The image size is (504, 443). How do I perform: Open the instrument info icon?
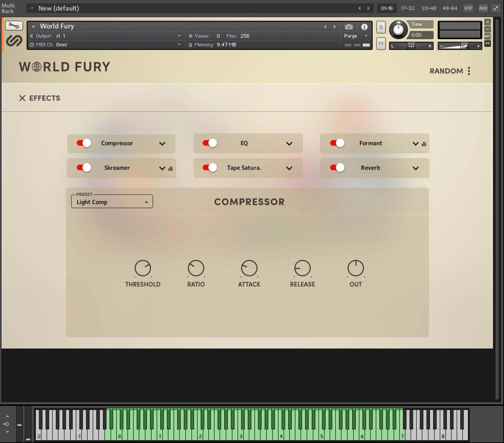pos(364,27)
